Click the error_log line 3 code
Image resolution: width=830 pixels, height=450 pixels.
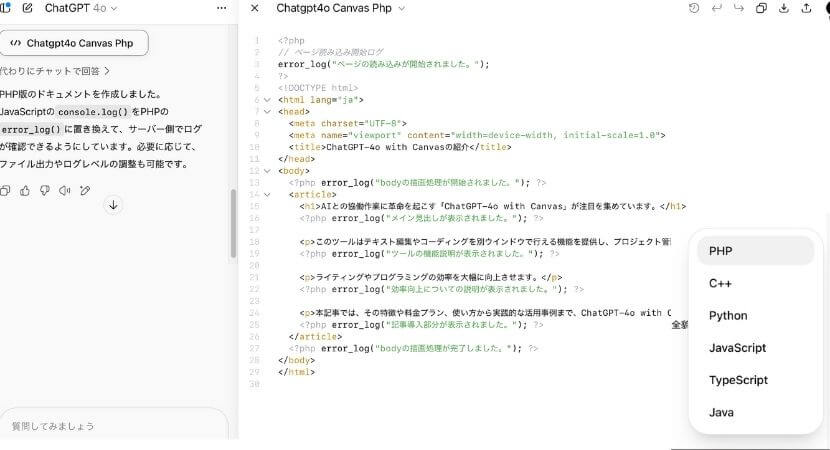click(x=383, y=64)
